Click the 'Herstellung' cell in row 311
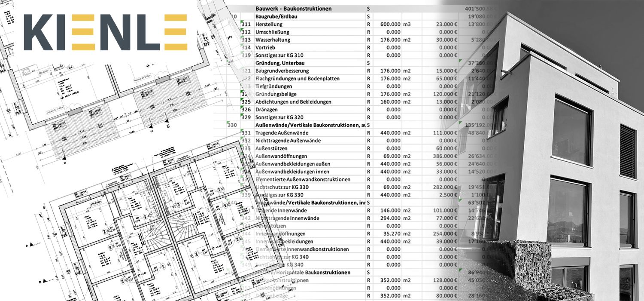Screen dimensions: 644x301 click(270, 24)
